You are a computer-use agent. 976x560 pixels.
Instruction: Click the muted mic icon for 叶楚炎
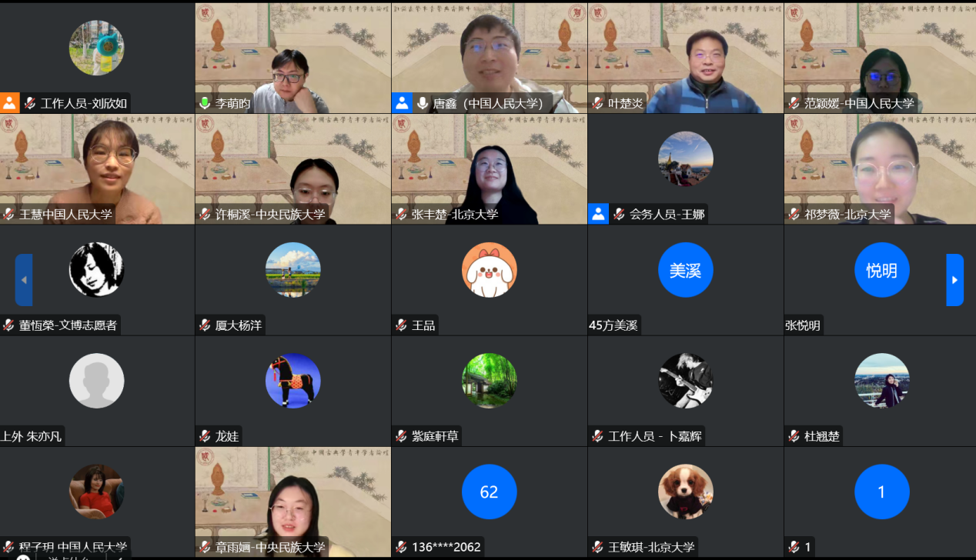598,103
